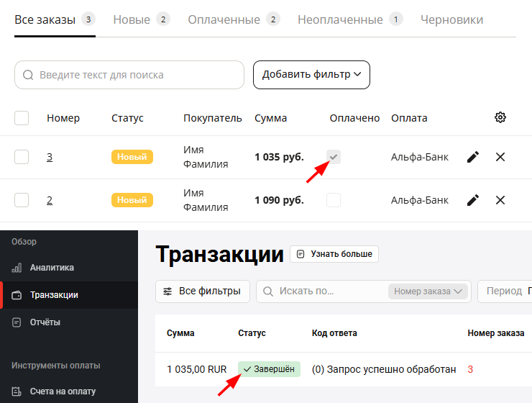
Task: Click the orders search text field
Action: (x=129, y=75)
